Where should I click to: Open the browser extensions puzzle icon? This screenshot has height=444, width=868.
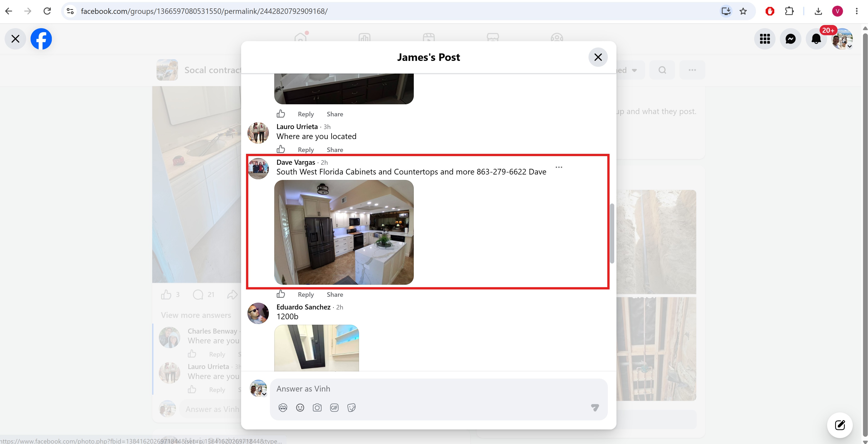[x=789, y=11]
